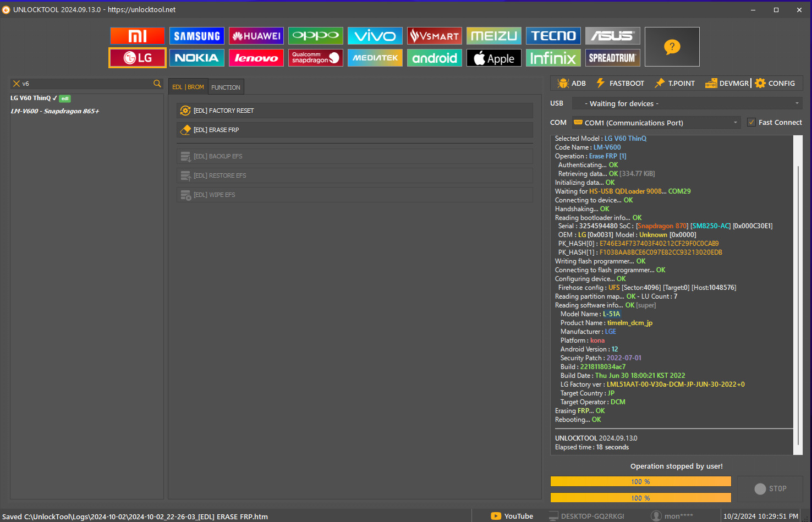812x522 pixels.
Task: Click Security Patch 2022-07-01 value
Action: pos(624,358)
